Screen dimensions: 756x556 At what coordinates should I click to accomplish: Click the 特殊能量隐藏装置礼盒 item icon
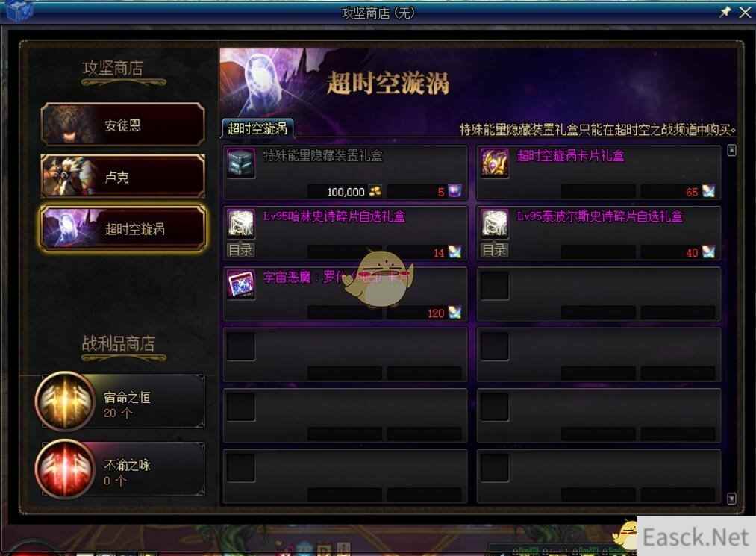coord(240,163)
